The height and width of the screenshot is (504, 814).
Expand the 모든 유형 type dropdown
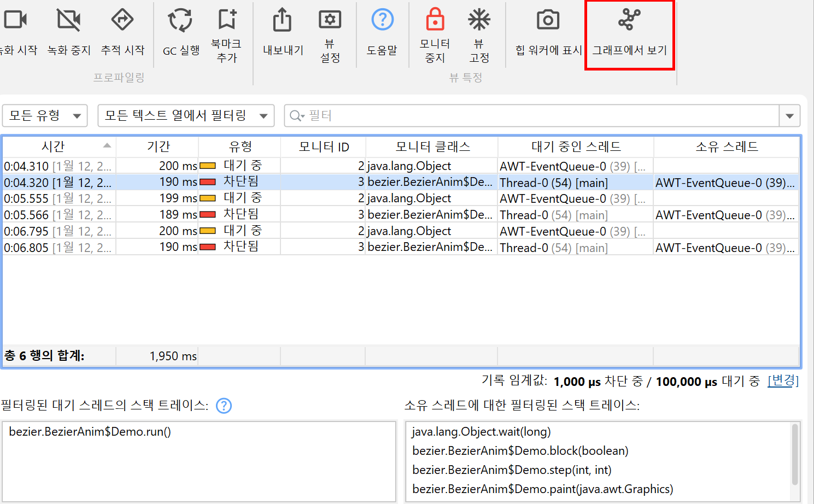pos(45,116)
